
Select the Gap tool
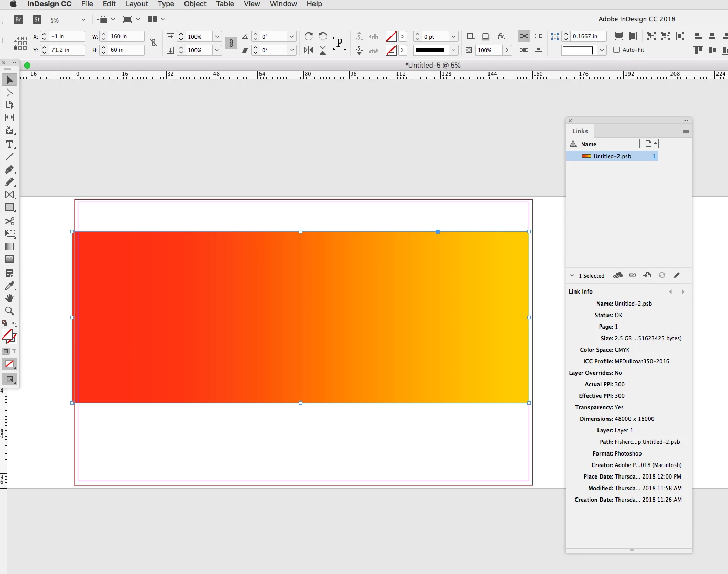click(9, 117)
